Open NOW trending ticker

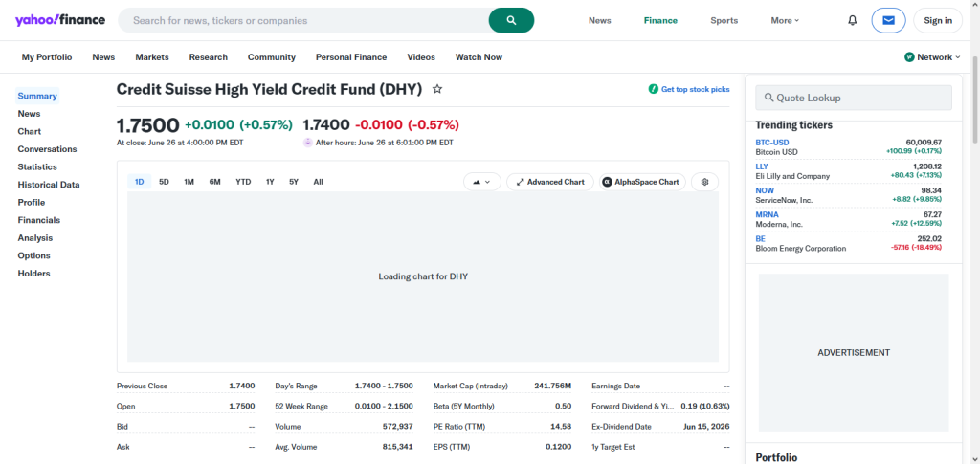pyautogui.click(x=765, y=190)
